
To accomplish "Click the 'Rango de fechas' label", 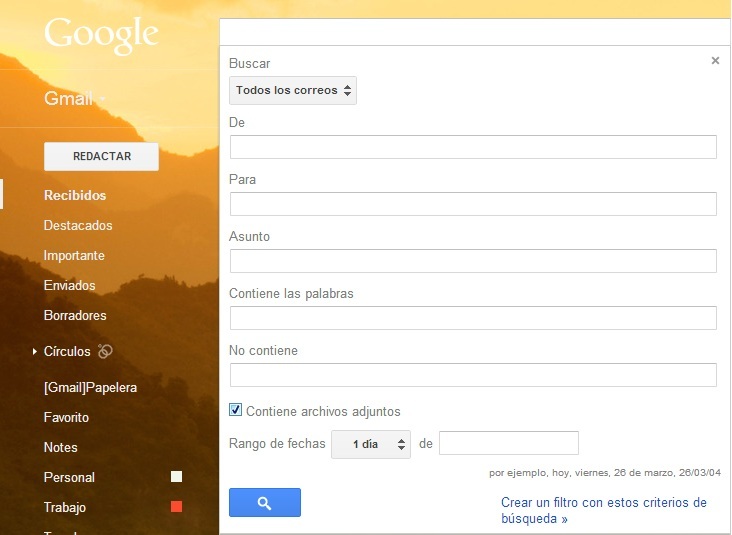I will click(277, 443).
